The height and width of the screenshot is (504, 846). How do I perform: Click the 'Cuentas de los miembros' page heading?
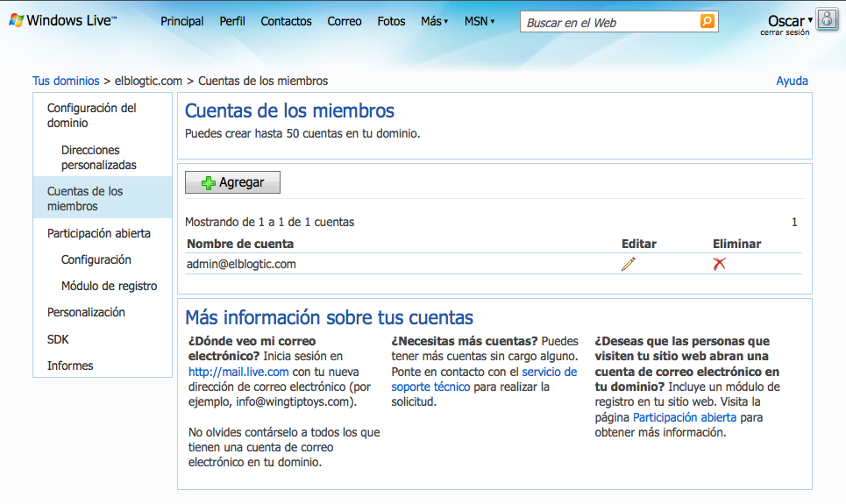coord(289,110)
